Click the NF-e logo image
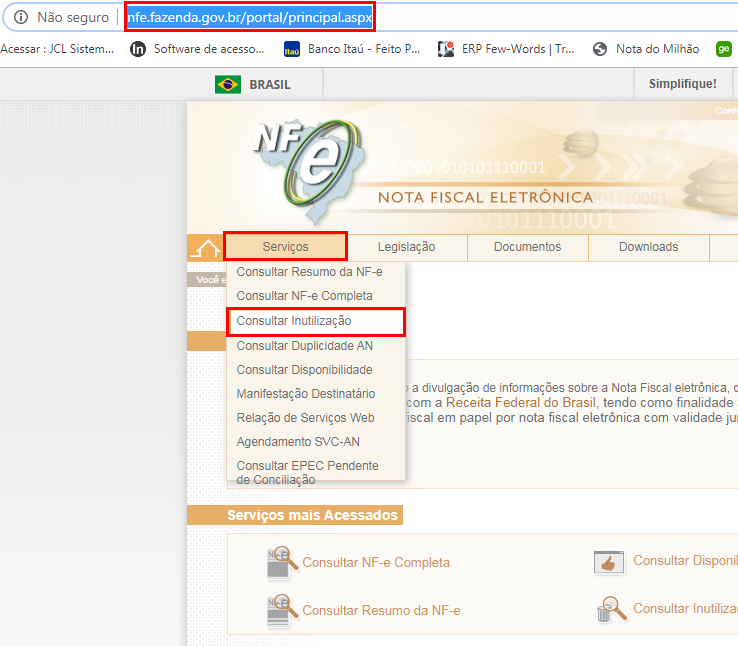This screenshot has width=738, height=646. [x=308, y=170]
